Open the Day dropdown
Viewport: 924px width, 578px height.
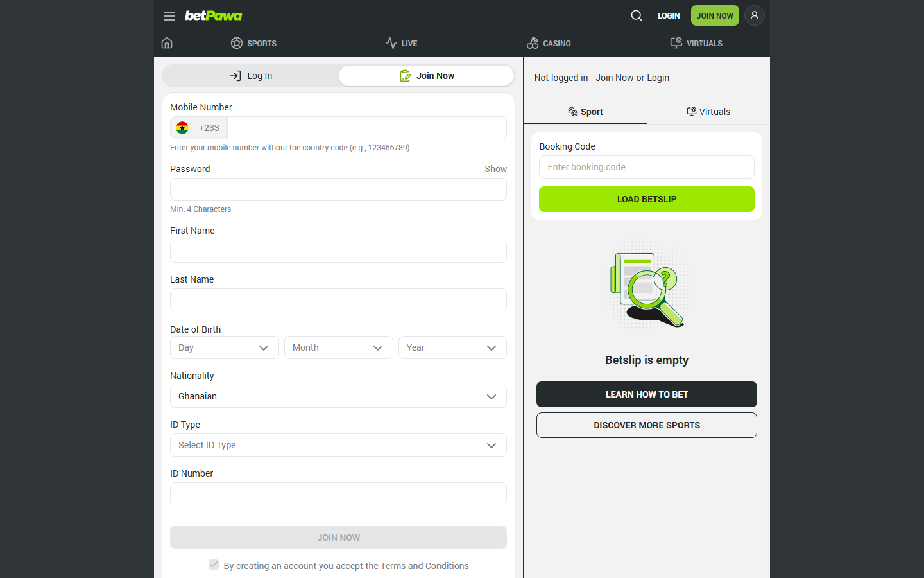(224, 347)
